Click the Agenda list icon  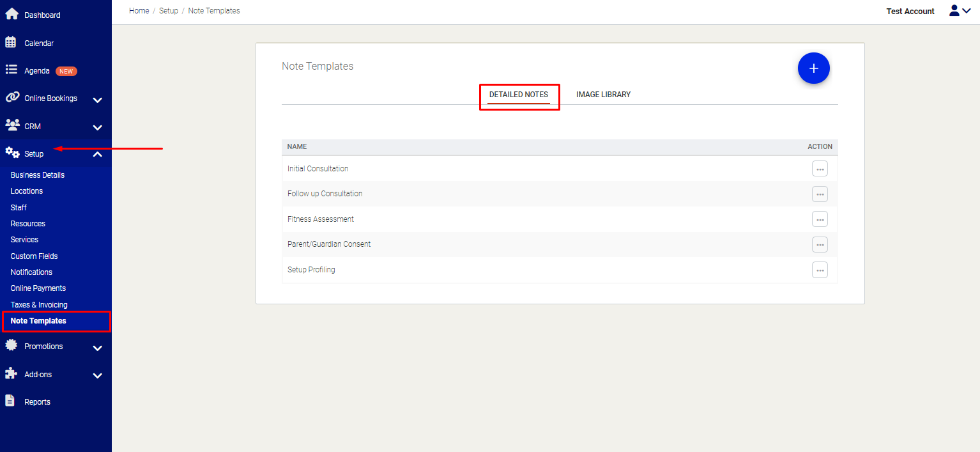[11, 70]
